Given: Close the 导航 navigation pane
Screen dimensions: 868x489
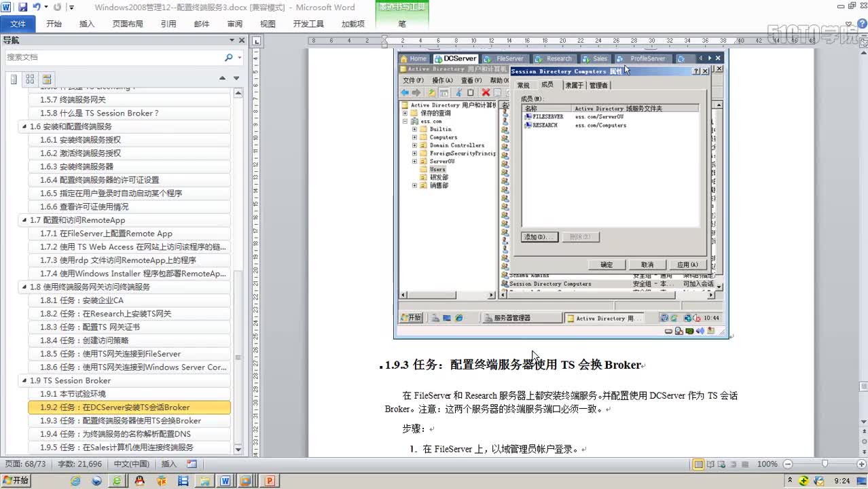Looking at the screenshot, I should pos(242,40).
